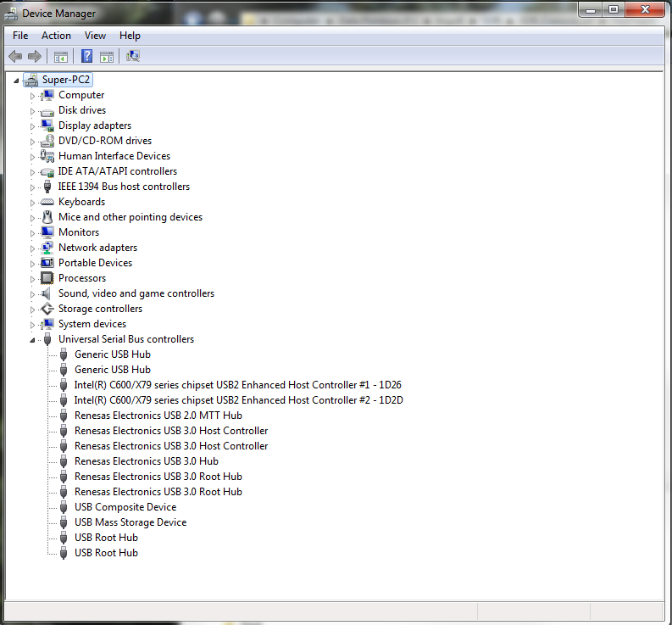Image resolution: width=672 pixels, height=625 pixels.
Task: Expand the Disk drives node
Action: pos(33,111)
